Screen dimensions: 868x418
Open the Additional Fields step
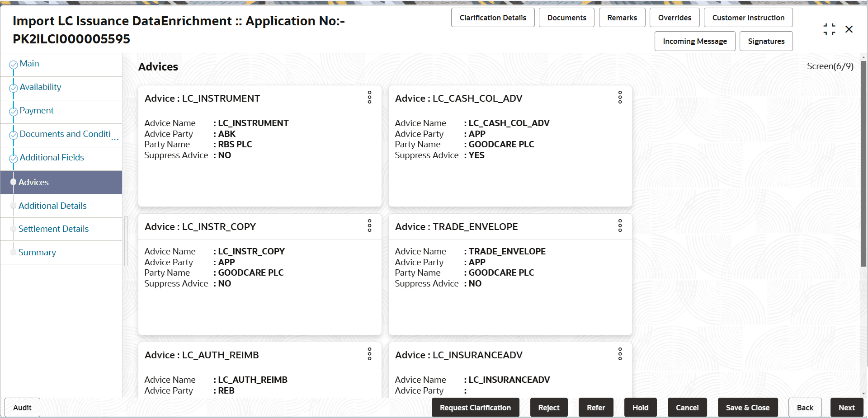tap(52, 158)
